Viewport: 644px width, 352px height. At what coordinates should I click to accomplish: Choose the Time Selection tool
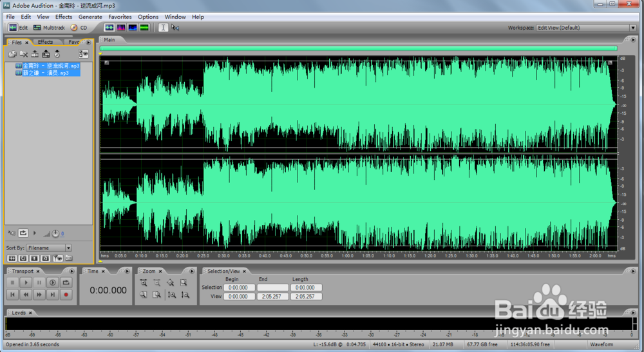(163, 28)
